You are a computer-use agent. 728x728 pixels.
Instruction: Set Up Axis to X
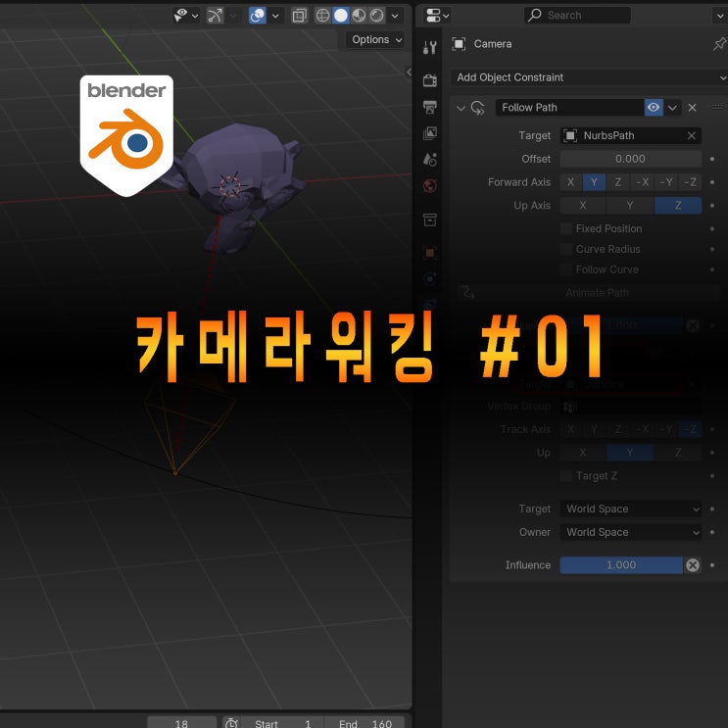pyautogui.click(x=583, y=205)
